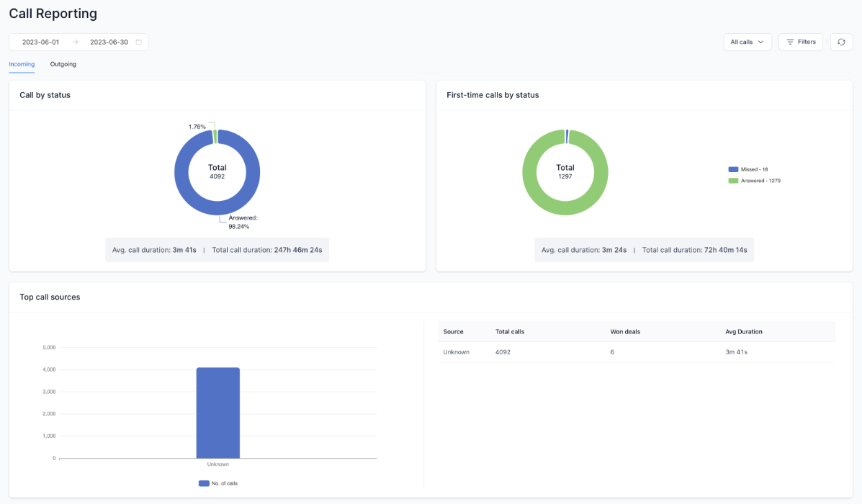Click the date range arrow separator

[x=76, y=42]
